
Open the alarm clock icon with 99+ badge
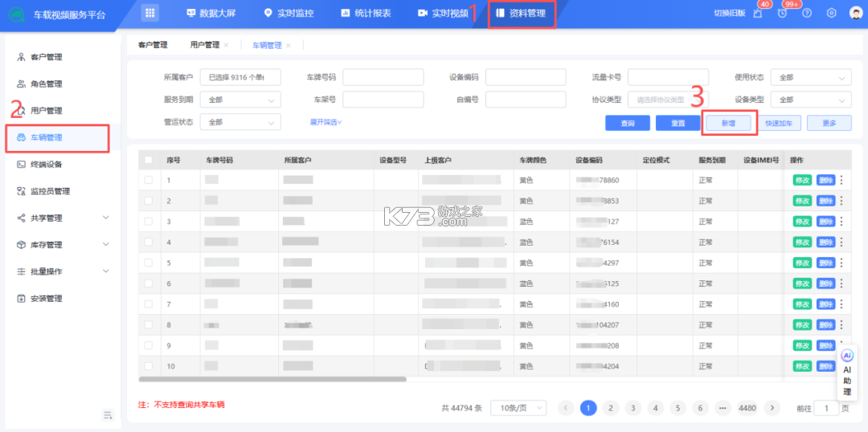pyautogui.click(x=782, y=14)
